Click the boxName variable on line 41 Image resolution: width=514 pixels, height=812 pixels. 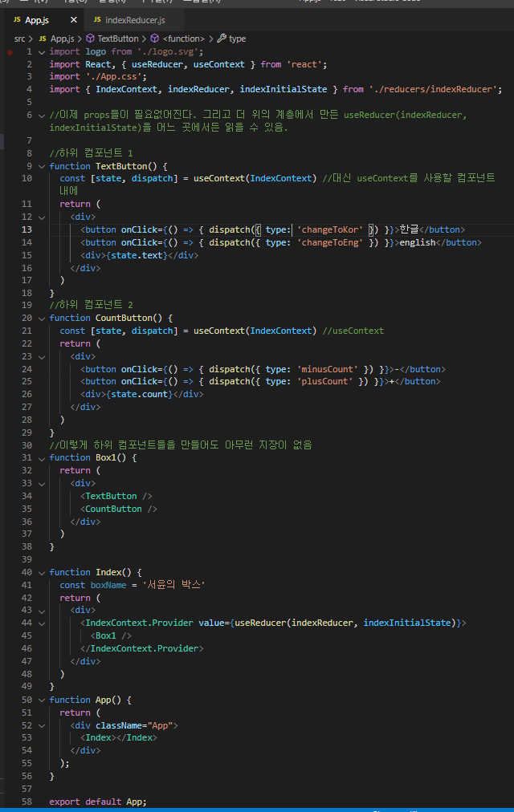[x=108, y=585]
